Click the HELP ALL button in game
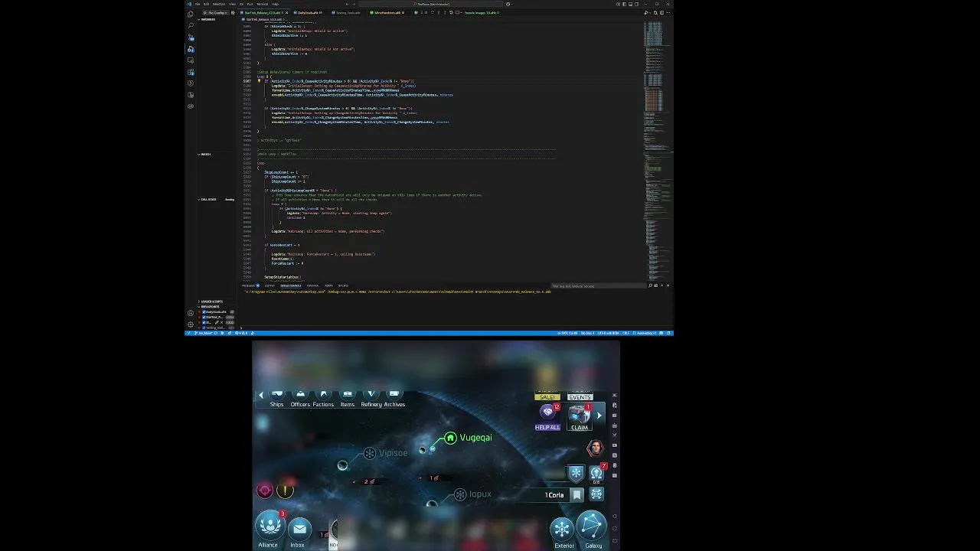 547,416
